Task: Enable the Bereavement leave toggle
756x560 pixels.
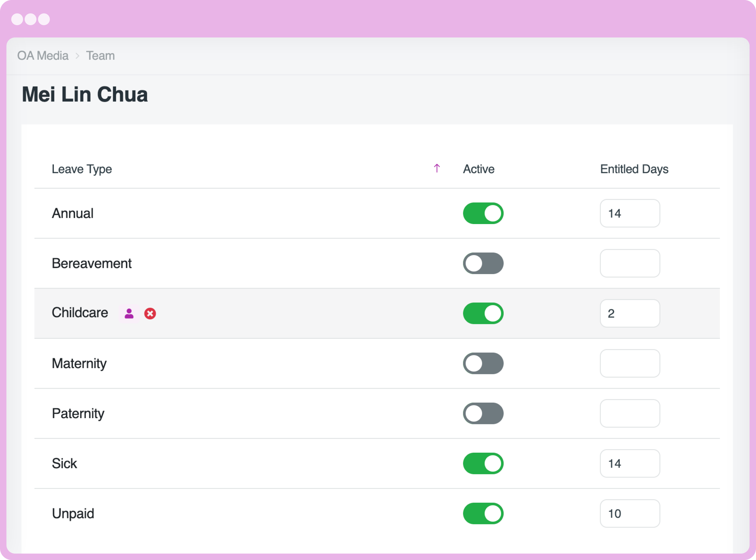Action: click(483, 263)
